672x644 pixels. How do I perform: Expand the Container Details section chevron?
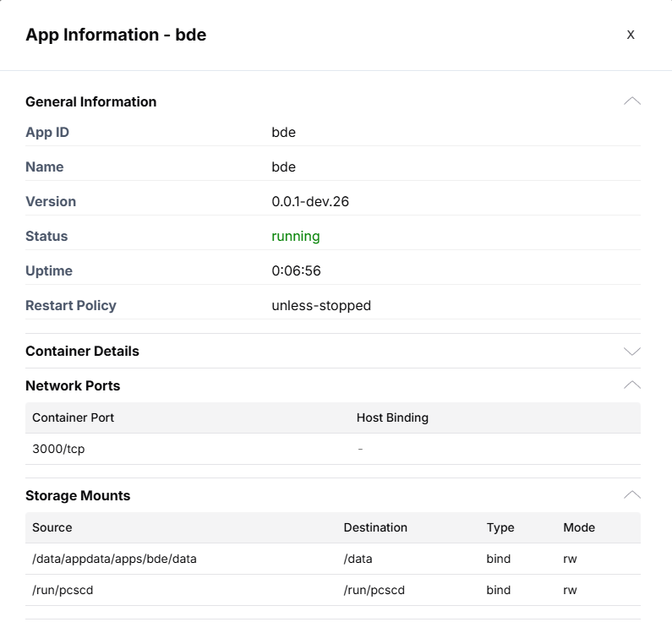click(631, 352)
